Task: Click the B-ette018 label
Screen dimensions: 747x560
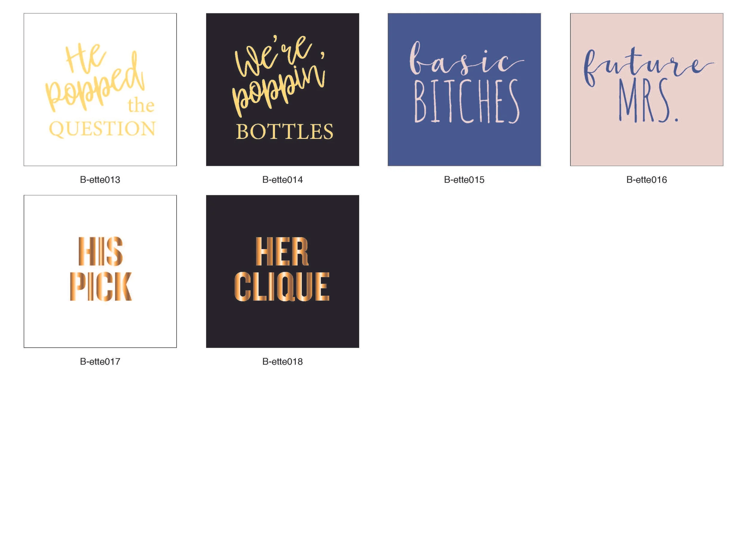Action: [282, 361]
